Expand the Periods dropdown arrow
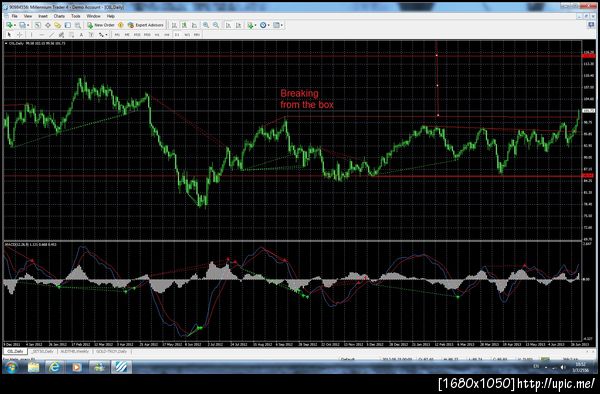 (269, 25)
